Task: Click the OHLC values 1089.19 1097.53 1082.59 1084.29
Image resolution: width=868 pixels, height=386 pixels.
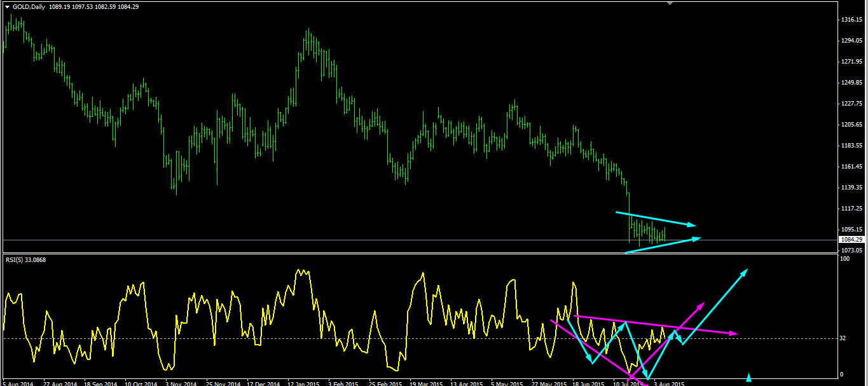Action: point(94,6)
